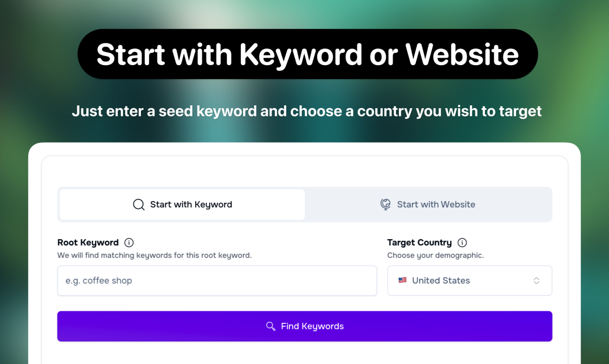
Task: Click the Find Keywords button
Action: click(x=304, y=326)
